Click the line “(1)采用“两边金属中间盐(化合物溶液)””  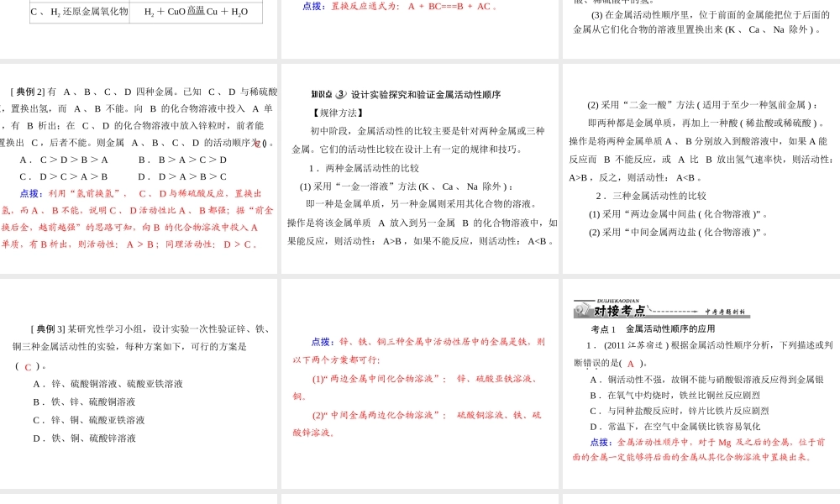(x=678, y=214)
